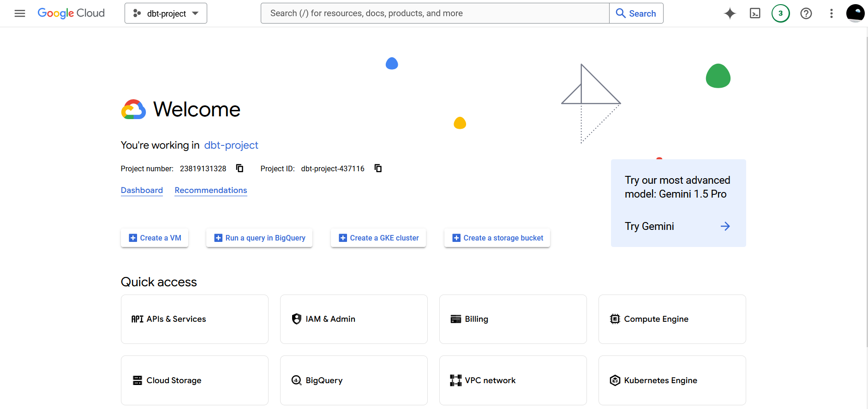Open the main navigation hamburger menu
The width and height of the screenshot is (868, 409).
tap(20, 13)
